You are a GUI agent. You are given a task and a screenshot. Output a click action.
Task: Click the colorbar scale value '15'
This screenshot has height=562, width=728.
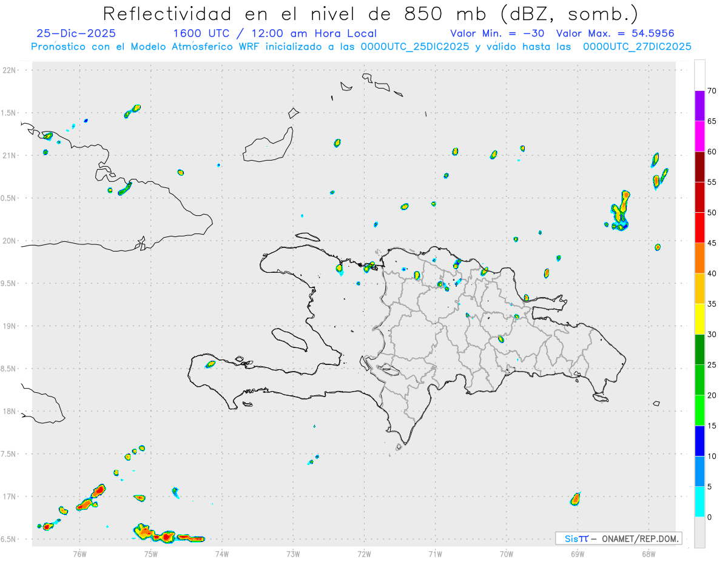pyautogui.click(x=712, y=426)
